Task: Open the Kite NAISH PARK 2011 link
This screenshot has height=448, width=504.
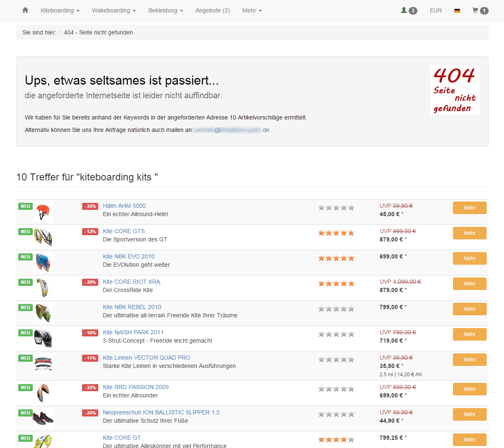Action: 133,332
